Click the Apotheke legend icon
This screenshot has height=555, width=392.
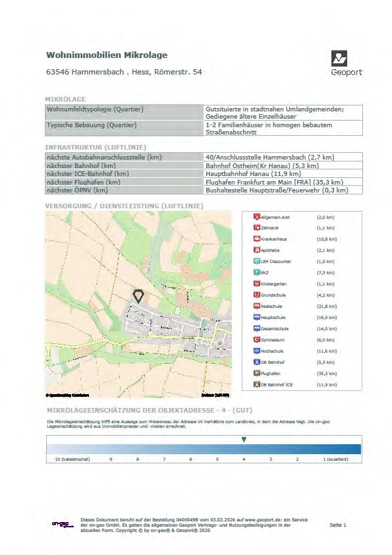[x=257, y=250]
